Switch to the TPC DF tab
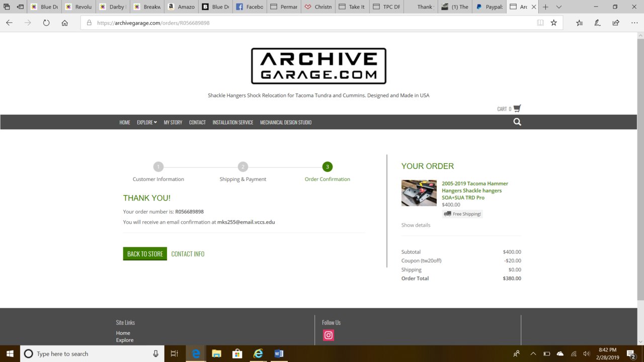The width and height of the screenshot is (644, 362). click(x=386, y=7)
